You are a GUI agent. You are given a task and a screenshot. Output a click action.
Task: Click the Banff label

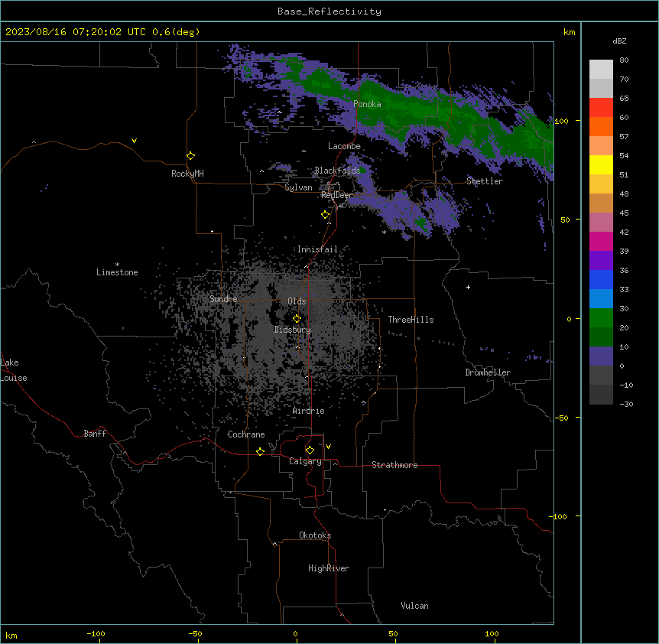(x=95, y=434)
